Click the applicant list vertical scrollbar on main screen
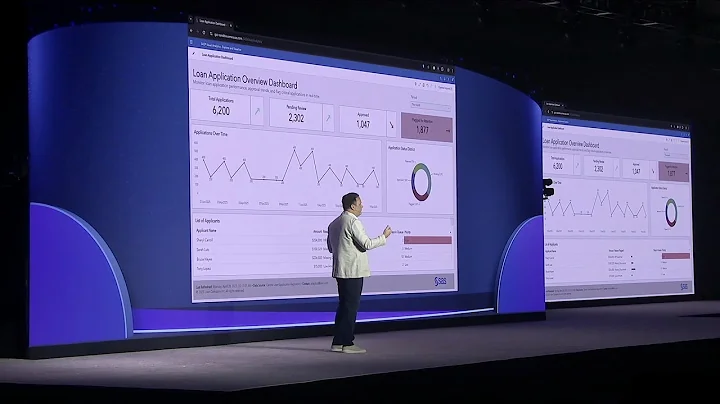720x404 pixels. tap(452, 224)
